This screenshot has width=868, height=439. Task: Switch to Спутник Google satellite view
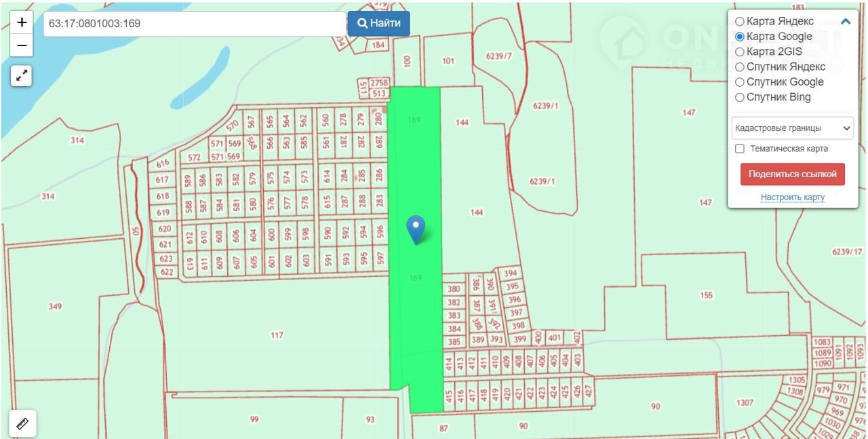point(740,82)
